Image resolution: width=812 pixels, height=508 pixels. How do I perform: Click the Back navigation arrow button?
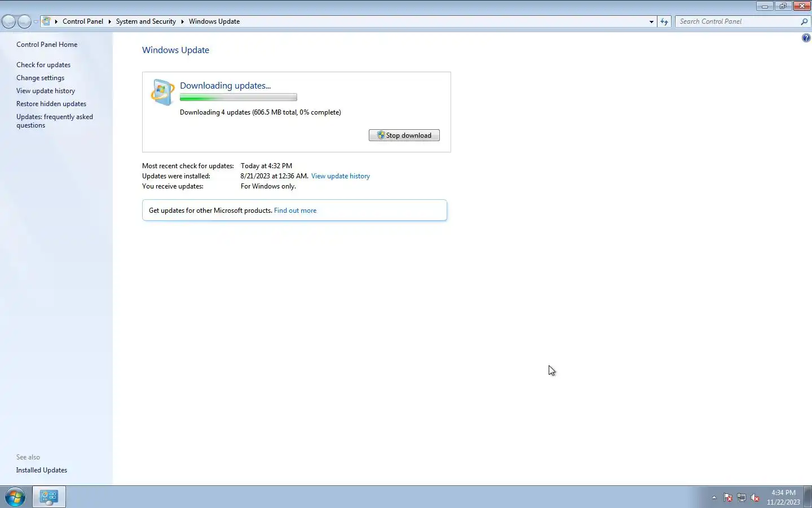click(9, 21)
